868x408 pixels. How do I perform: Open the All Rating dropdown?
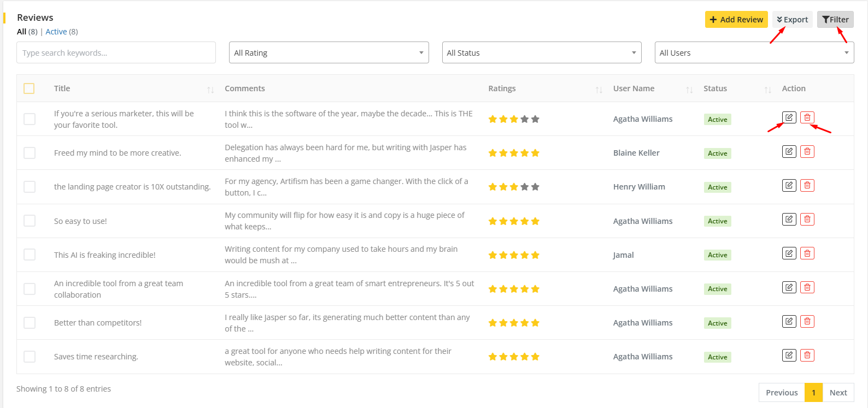click(329, 53)
